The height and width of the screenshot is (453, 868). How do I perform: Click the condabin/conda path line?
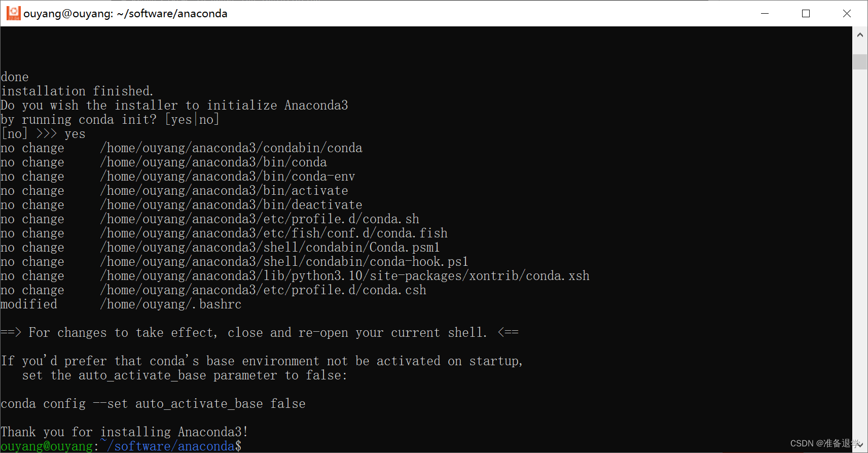[x=231, y=148]
